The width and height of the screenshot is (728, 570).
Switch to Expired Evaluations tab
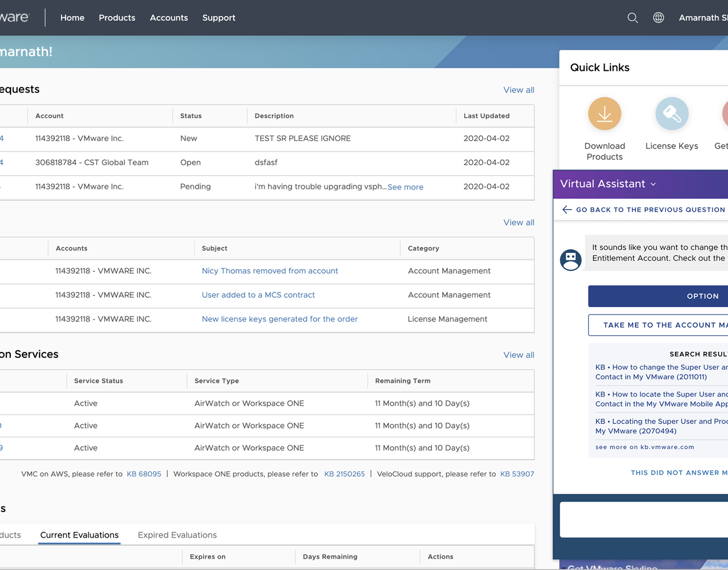pos(177,535)
